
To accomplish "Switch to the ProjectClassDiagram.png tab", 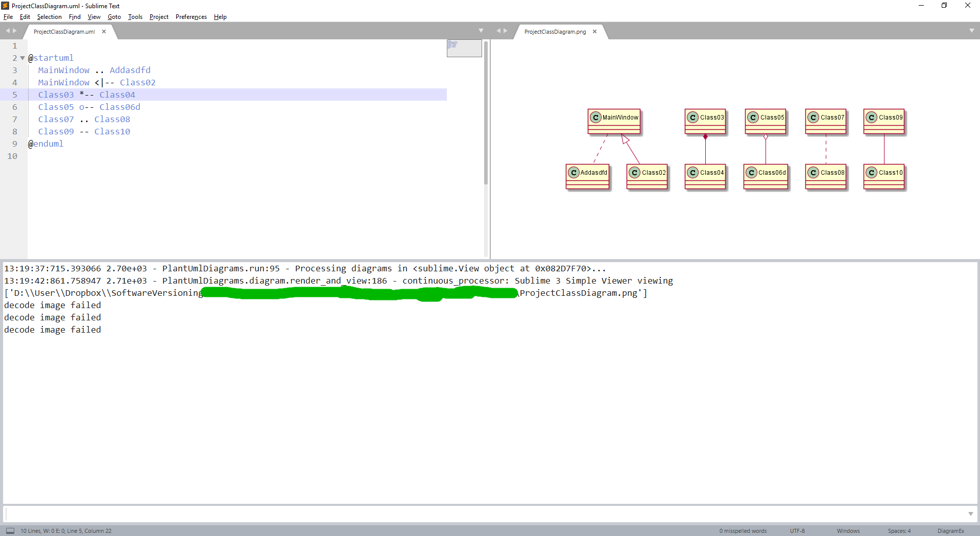I will [555, 32].
